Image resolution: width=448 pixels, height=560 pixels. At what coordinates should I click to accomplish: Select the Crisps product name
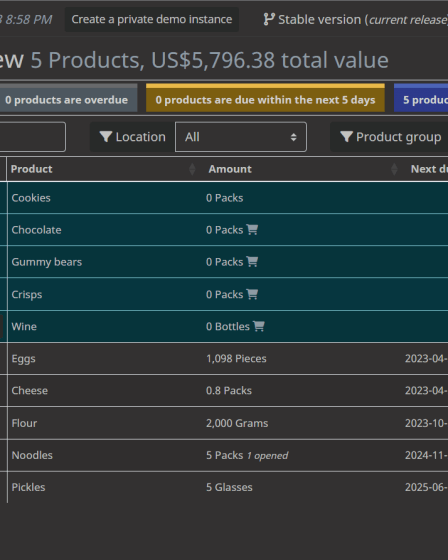[x=27, y=295]
